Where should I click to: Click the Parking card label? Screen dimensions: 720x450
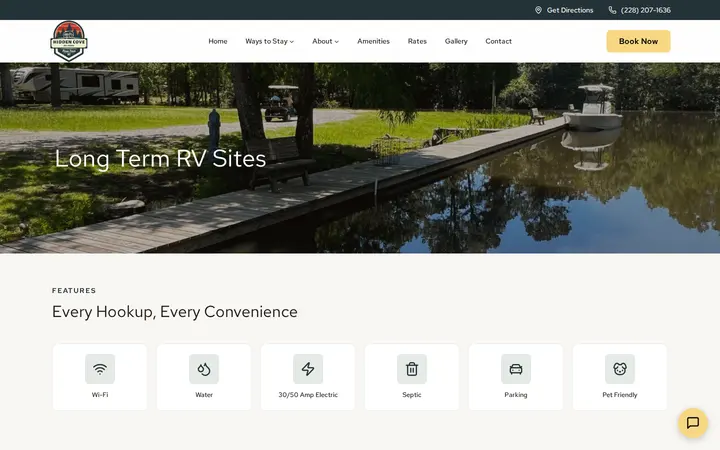tap(516, 395)
